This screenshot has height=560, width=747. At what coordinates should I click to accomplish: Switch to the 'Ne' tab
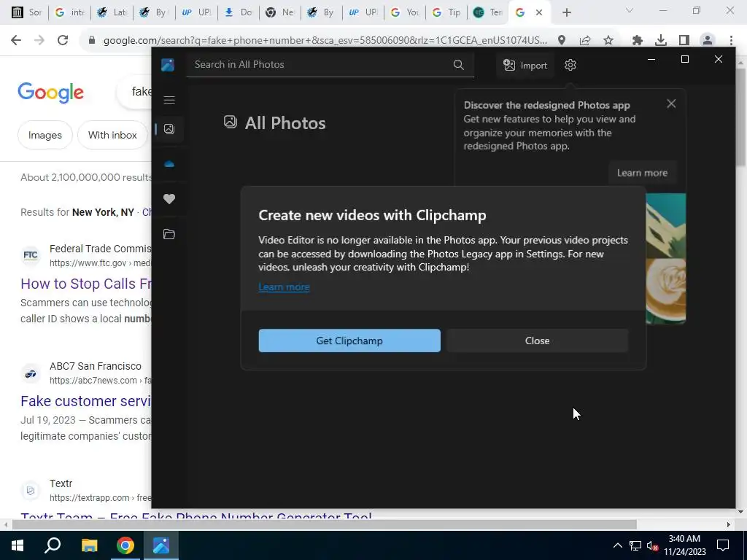[280, 12]
